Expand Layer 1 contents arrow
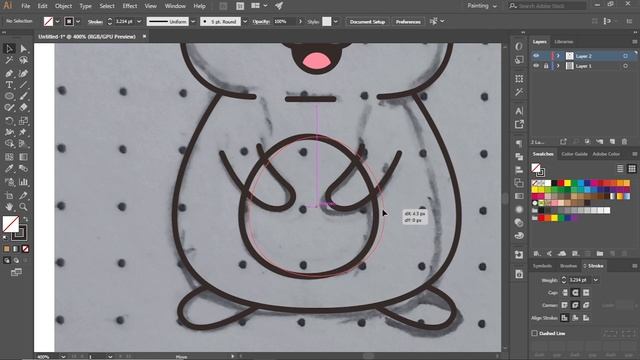This screenshot has width=640, height=360. tap(558, 66)
